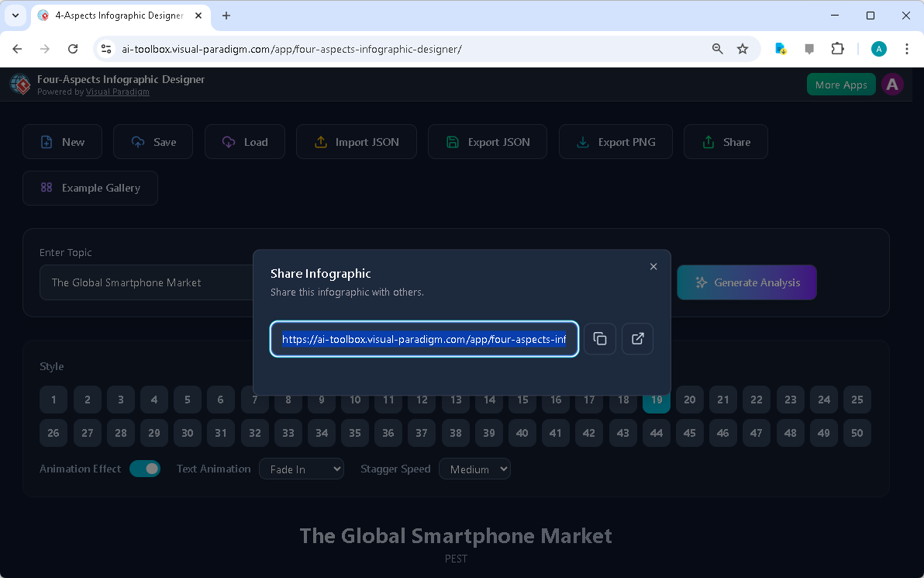Click the share URL input field
The width and height of the screenshot is (924, 578).
tap(424, 339)
